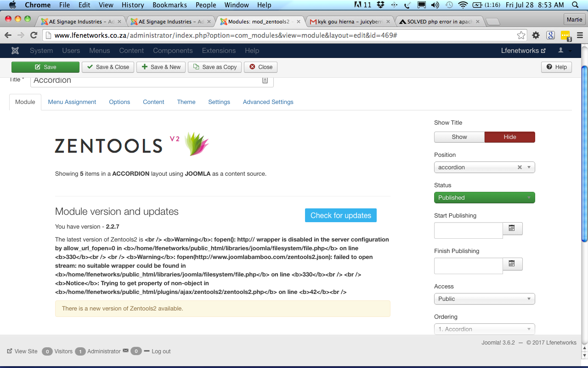Open the Chrome hamburger menu
This screenshot has height=368, width=588.
[580, 35]
